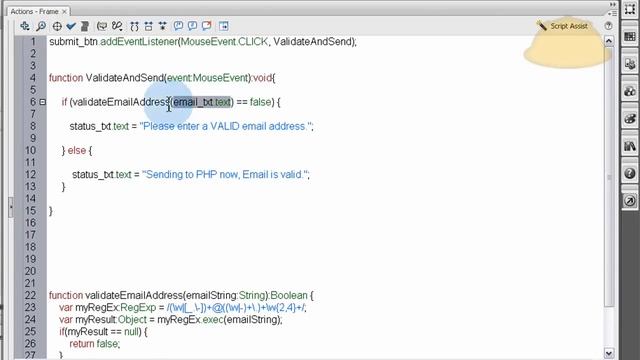Click 'Sending to PHP now, Email is valid.' string
Image resolution: width=640 pixels, height=360 pixels.
224,175
